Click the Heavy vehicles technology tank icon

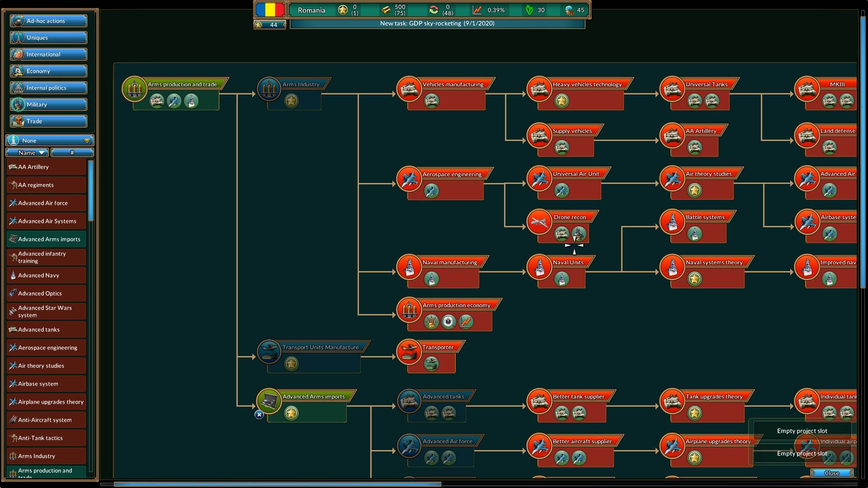click(x=539, y=89)
